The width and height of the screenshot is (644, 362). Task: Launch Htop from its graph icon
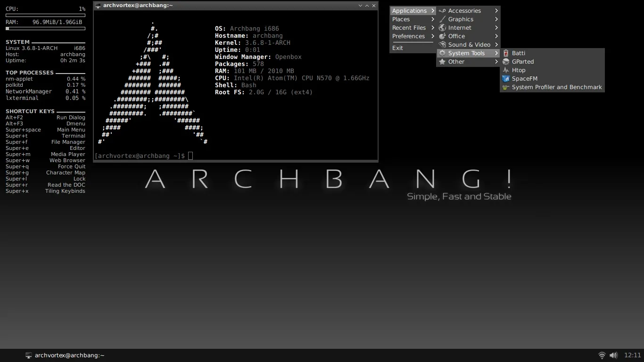(506, 70)
